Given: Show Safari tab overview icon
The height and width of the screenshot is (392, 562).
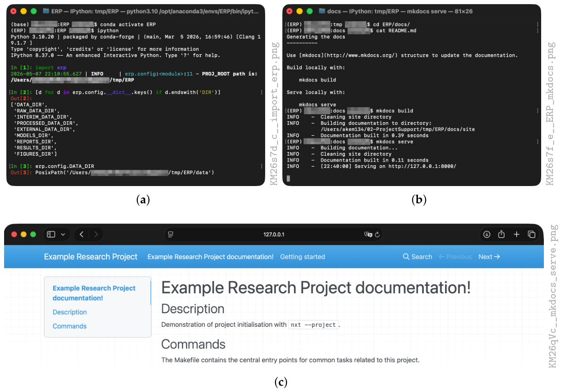Looking at the screenshot, I should pyautogui.click(x=532, y=234).
